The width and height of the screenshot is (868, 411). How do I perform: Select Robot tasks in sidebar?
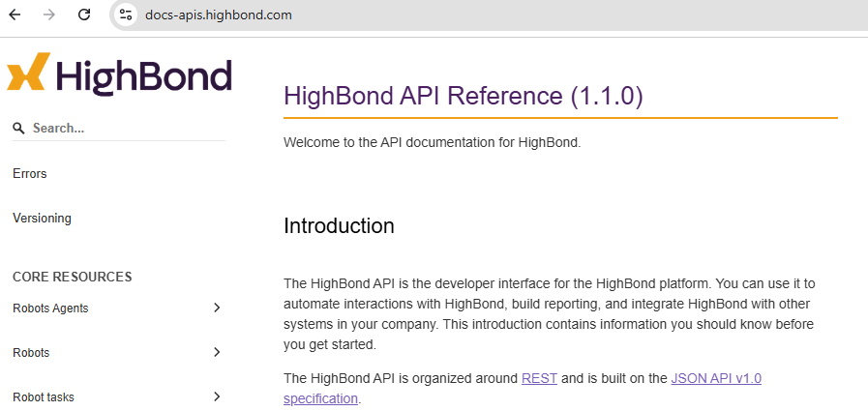pos(44,397)
